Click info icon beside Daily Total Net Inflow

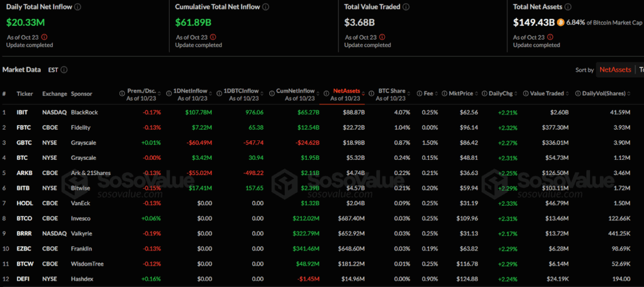78,7
